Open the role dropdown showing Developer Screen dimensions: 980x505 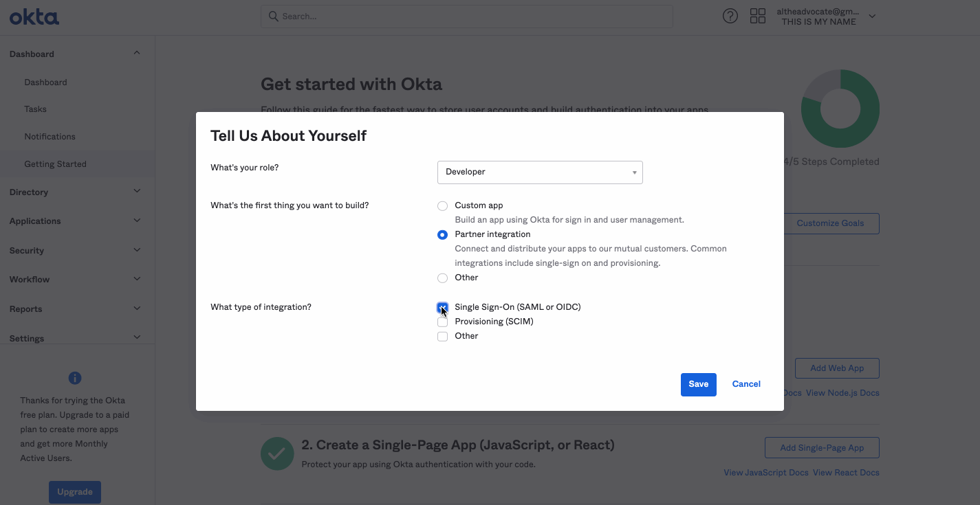[540, 172]
